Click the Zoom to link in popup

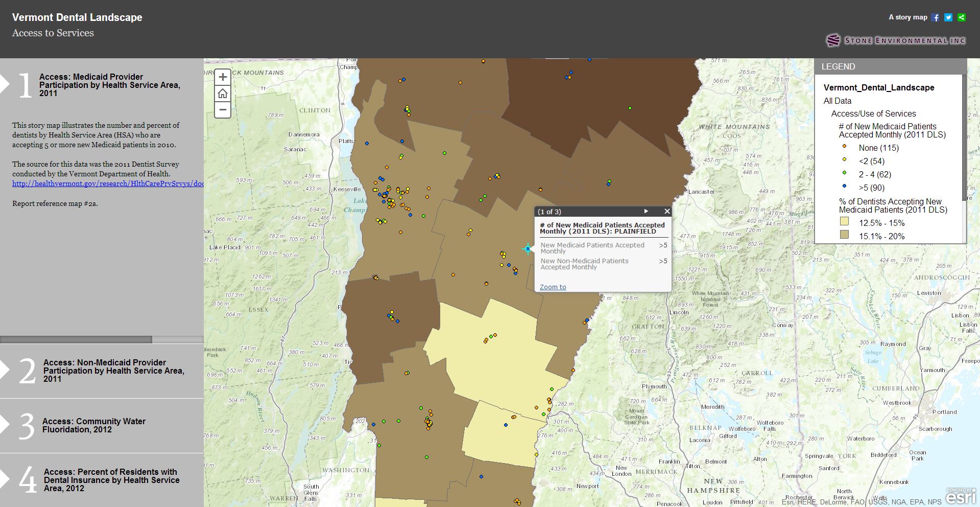point(553,287)
